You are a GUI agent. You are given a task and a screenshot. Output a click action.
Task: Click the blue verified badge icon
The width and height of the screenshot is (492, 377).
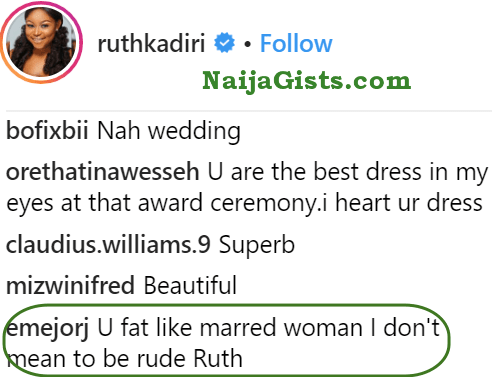(x=224, y=43)
